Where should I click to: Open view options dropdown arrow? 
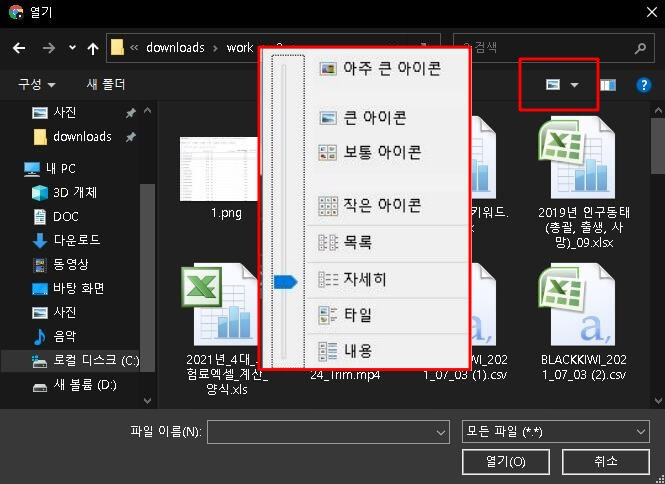[574, 85]
